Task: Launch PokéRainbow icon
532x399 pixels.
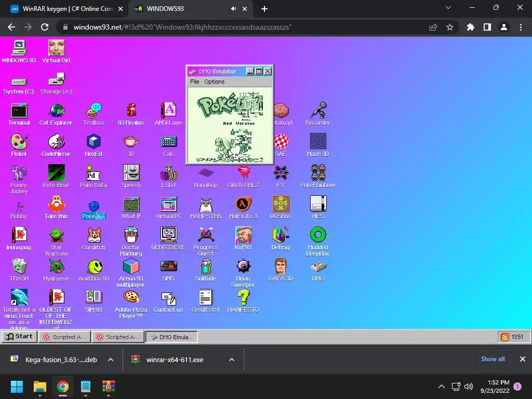Action: (317, 177)
